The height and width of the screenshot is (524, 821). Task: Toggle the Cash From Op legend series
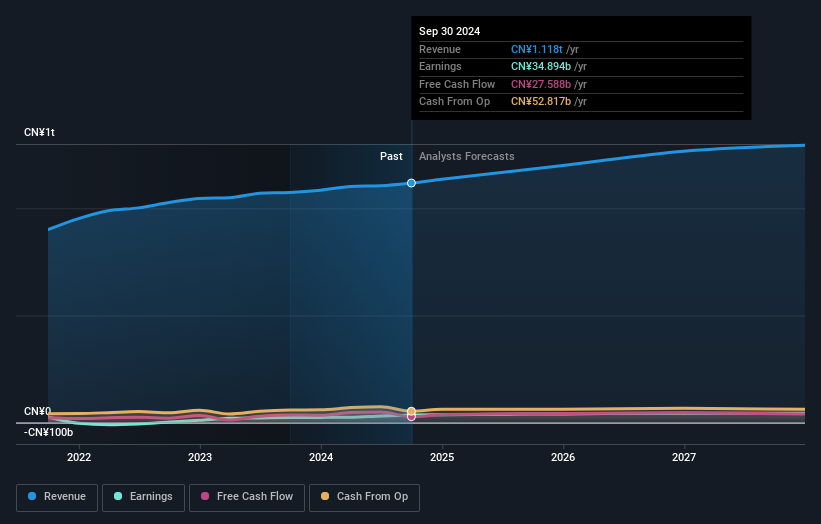pos(364,497)
